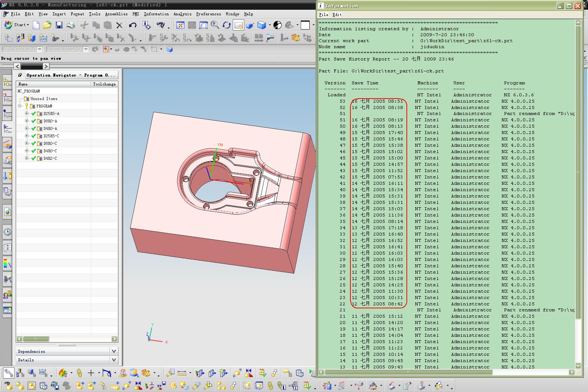Click the New file icon in toolbar
Image resolution: width=588 pixels, height=392 pixels.
coord(36,25)
